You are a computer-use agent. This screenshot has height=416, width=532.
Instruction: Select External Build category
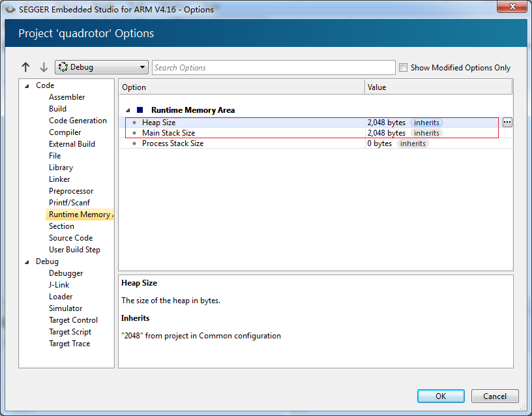72,144
